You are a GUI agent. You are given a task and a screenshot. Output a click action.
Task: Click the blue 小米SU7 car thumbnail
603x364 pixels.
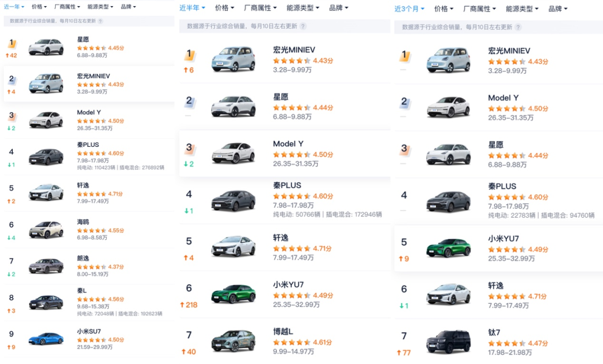(x=46, y=339)
